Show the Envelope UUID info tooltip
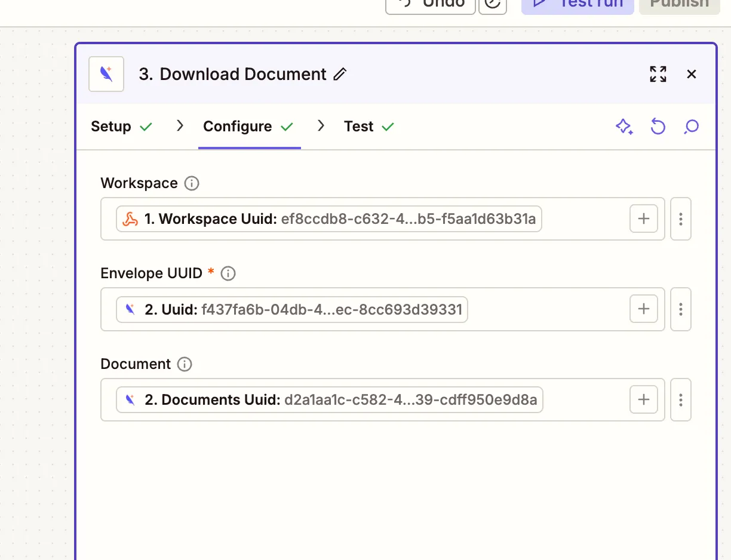The width and height of the screenshot is (731, 560). tap(228, 273)
